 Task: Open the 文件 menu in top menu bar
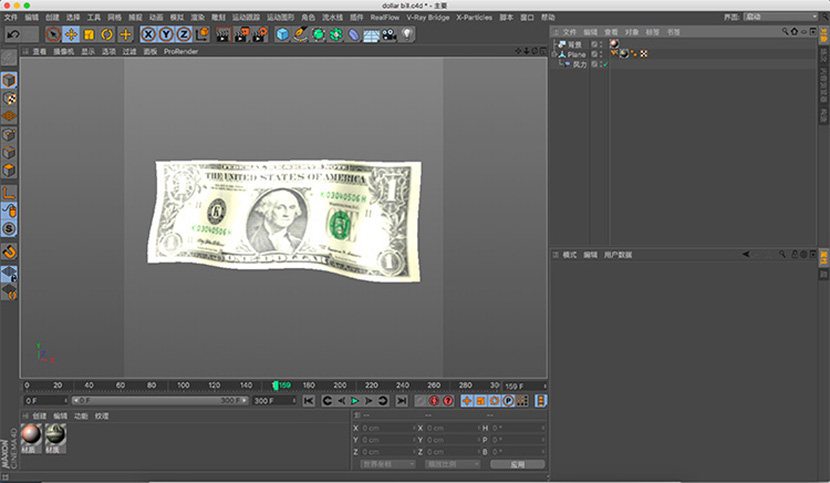coord(11,17)
